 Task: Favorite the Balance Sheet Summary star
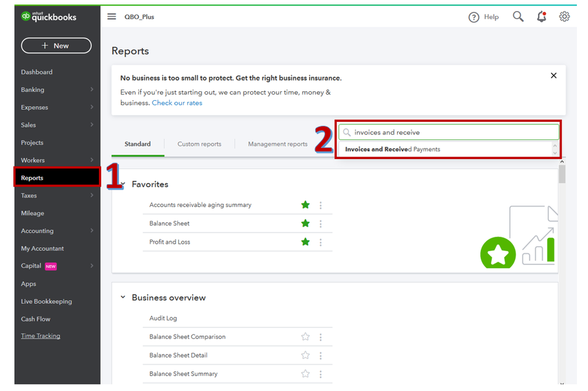click(x=305, y=374)
